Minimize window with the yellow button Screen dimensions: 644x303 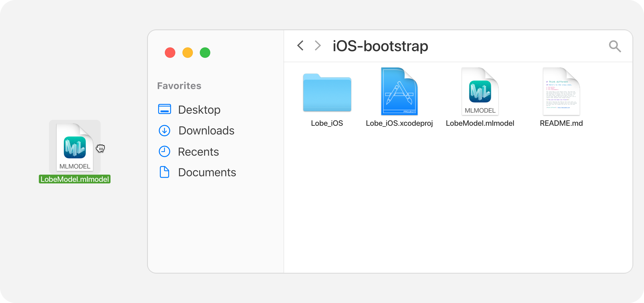[x=188, y=53]
